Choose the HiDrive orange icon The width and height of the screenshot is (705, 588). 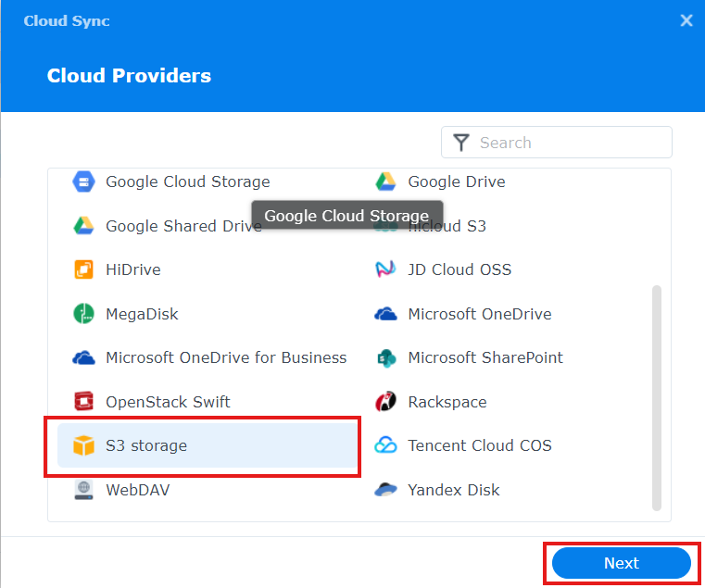(83, 269)
